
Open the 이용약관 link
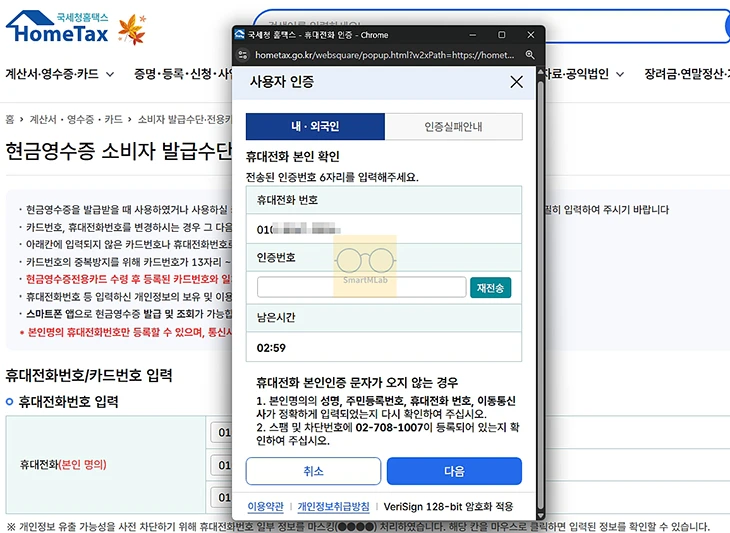265,506
